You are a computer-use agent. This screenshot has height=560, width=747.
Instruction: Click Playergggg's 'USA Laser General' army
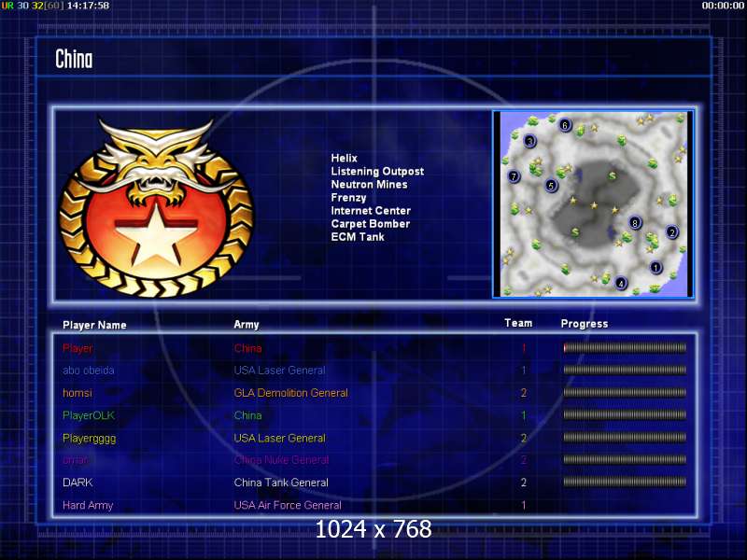tap(279, 438)
